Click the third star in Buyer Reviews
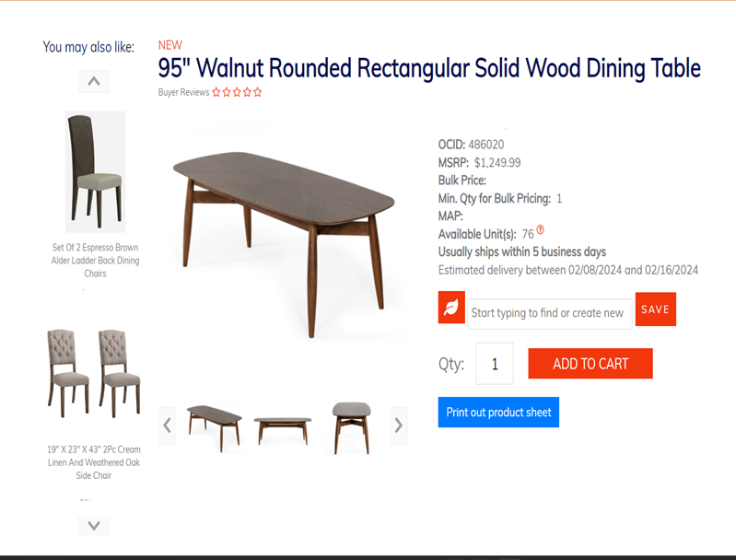736x560 pixels. point(237,92)
